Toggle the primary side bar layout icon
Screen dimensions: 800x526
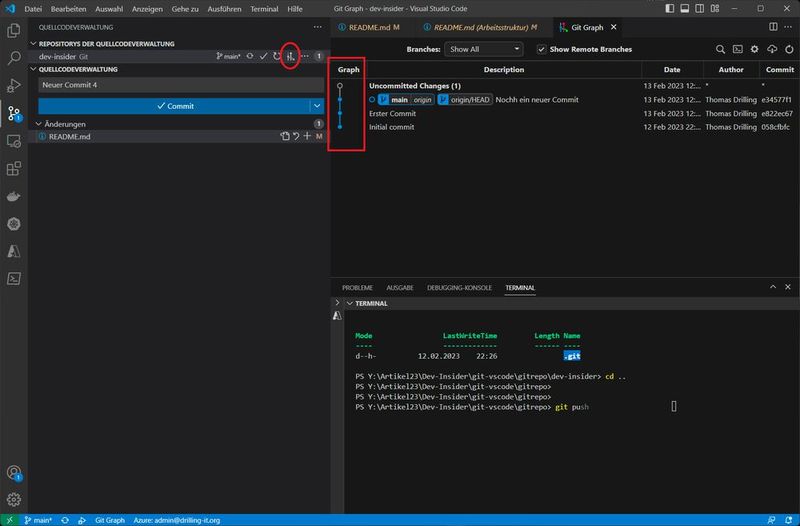670,8
